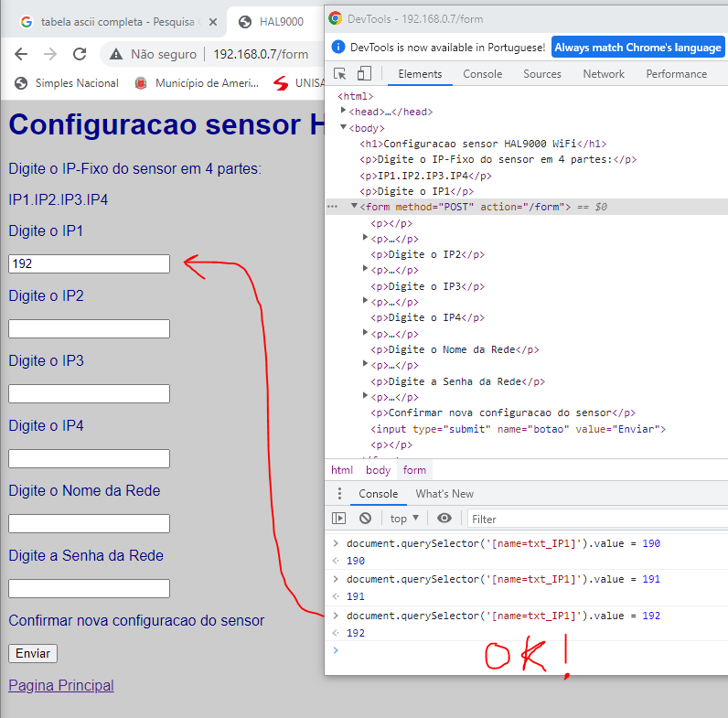The image size is (728, 718).
Task: Open the UNISA bookmark icon
Action: pos(281,83)
